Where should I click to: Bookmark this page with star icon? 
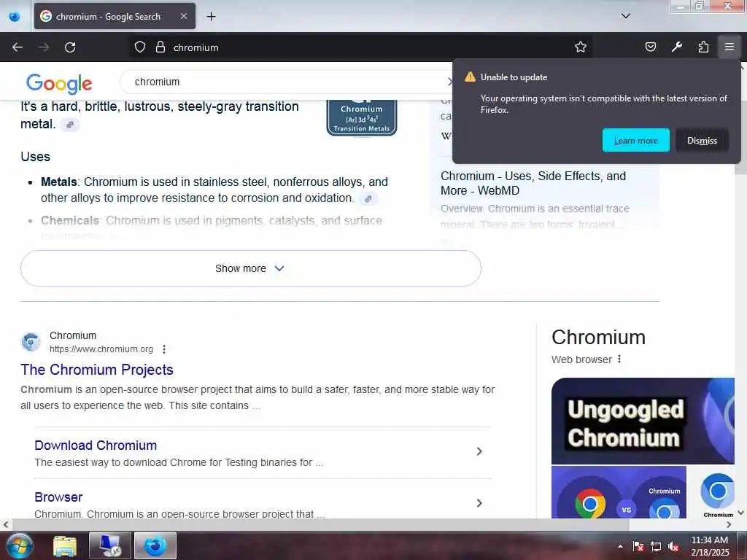[x=580, y=47]
